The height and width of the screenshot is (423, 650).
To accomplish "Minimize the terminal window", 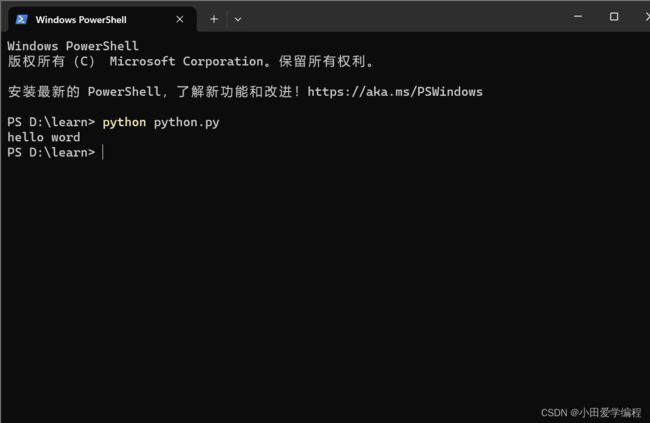I will [578, 17].
